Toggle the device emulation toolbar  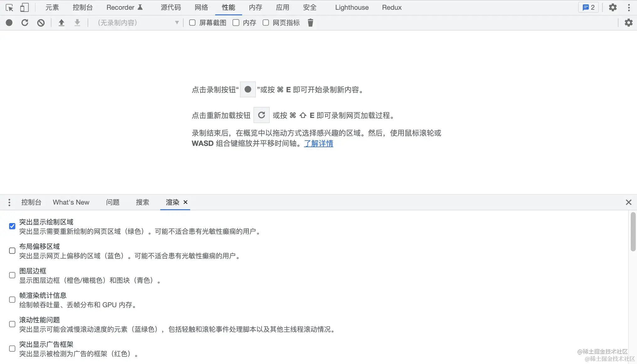25,7
